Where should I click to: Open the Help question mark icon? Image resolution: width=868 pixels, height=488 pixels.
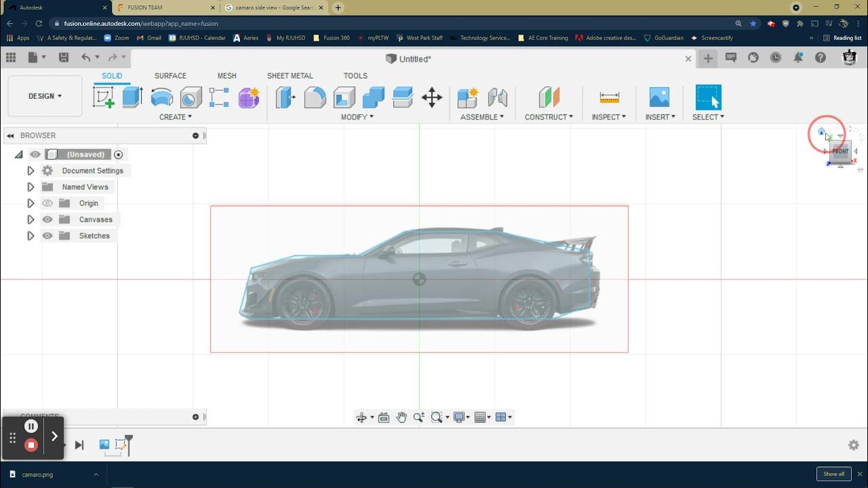(x=821, y=58)
